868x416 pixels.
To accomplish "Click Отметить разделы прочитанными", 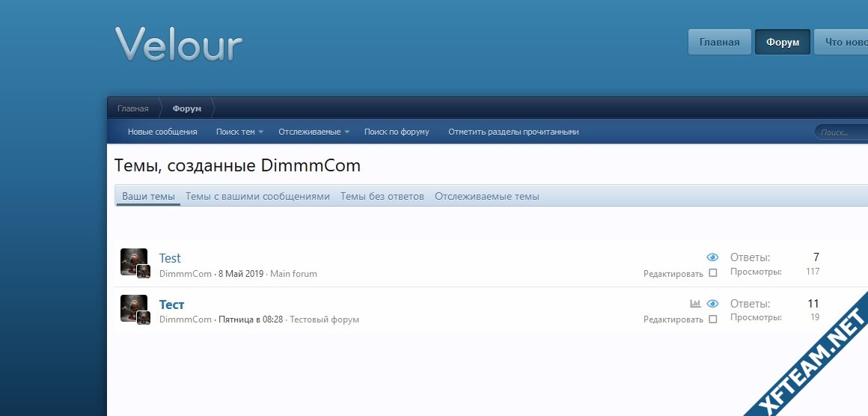I will (x=514, y=132).
